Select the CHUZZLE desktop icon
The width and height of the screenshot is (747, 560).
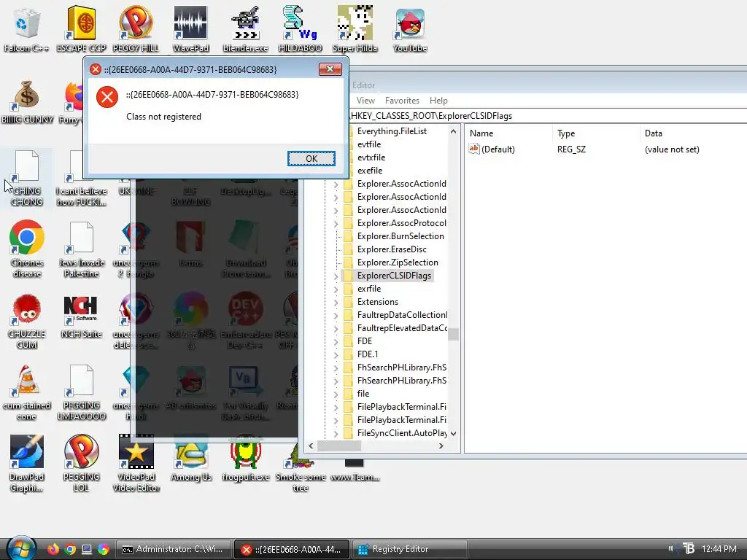pyautogui.click(x=27, y=322)
